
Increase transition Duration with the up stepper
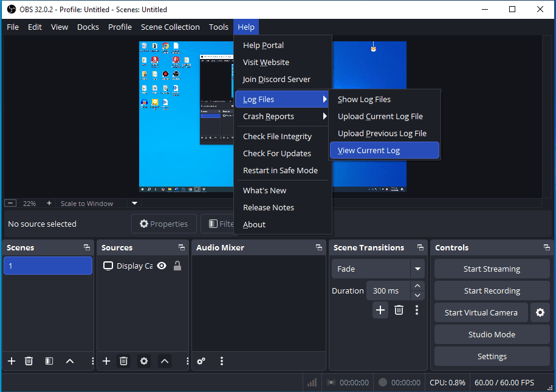[417, 286]
